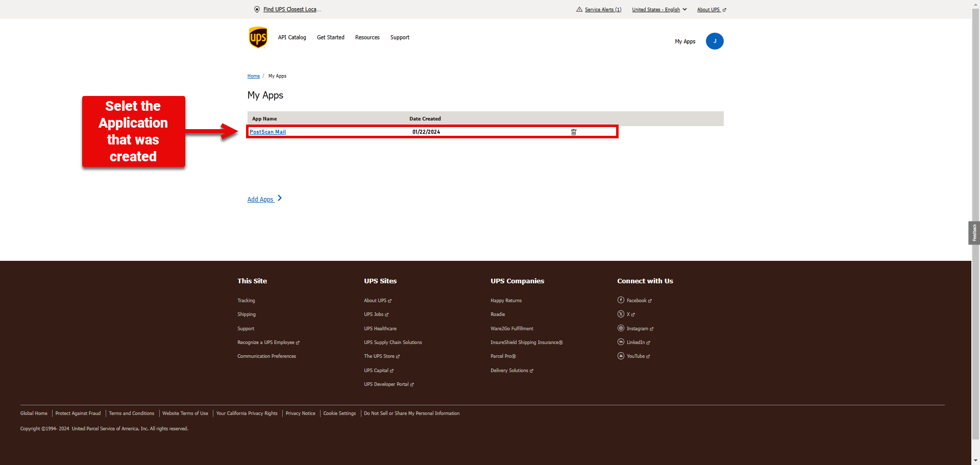Go to My Apps in header

tap(685, 41)
